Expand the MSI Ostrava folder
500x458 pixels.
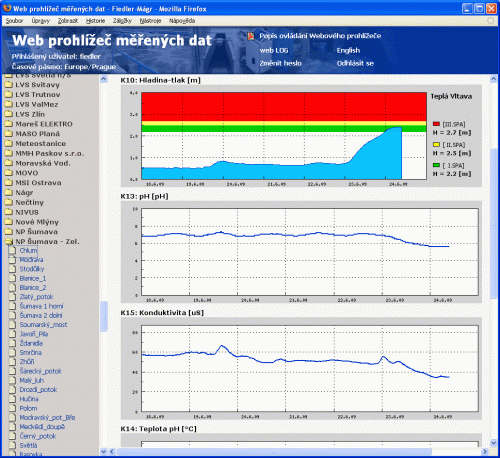click(x=8, y=183)
